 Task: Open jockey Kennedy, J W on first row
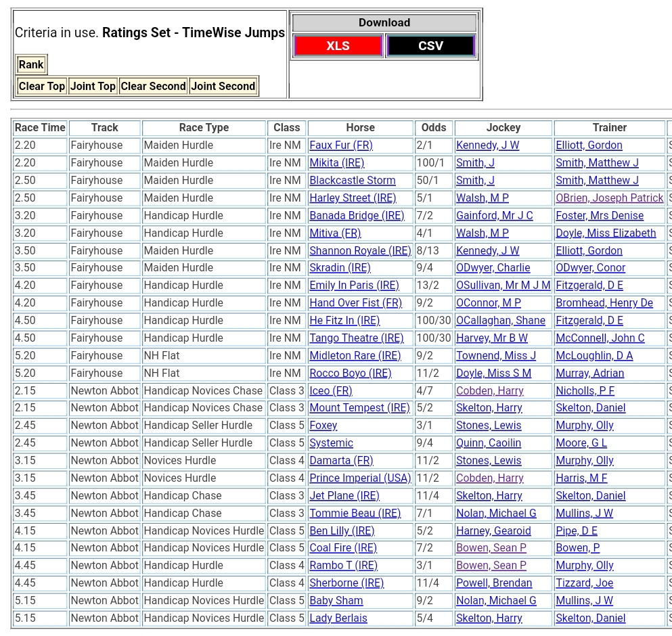(x=487, y=145)
